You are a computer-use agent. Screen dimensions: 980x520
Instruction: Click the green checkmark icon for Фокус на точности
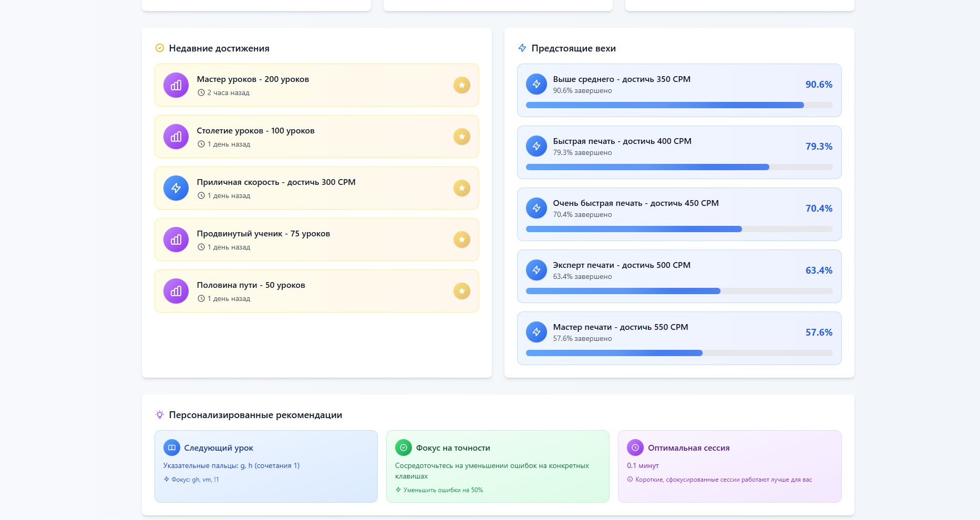click(404, 448)
